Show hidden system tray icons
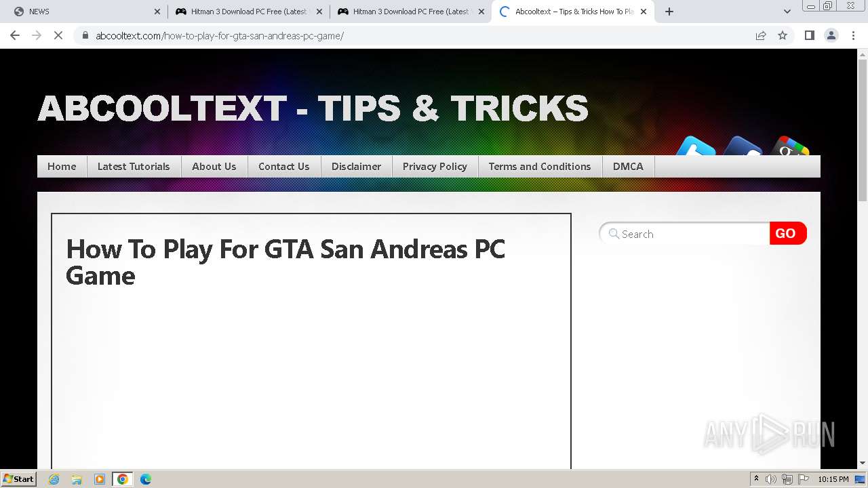Image resolution: width=868 pixels, height=488 pixels. (756, 479)
